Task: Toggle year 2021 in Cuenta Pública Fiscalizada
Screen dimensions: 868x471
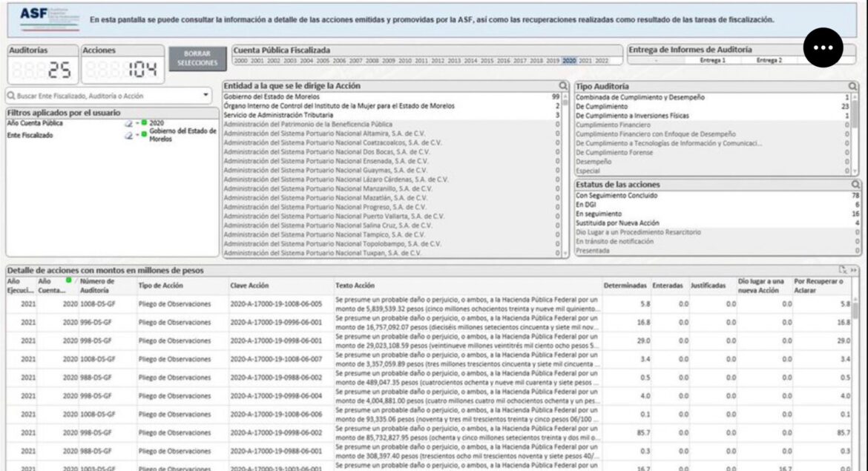Action: (x=585, y=61)
